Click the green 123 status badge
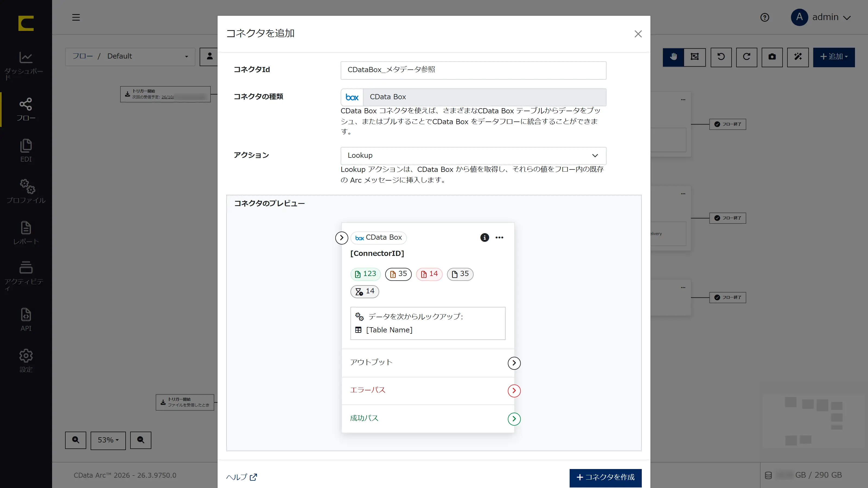Viewport: 868px width, 488px height. 365,274
